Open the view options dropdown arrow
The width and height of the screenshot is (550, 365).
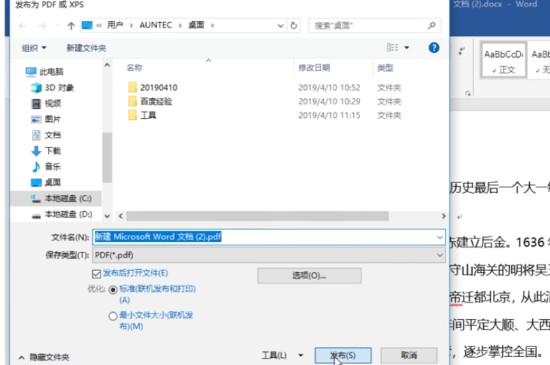[407, 47]
